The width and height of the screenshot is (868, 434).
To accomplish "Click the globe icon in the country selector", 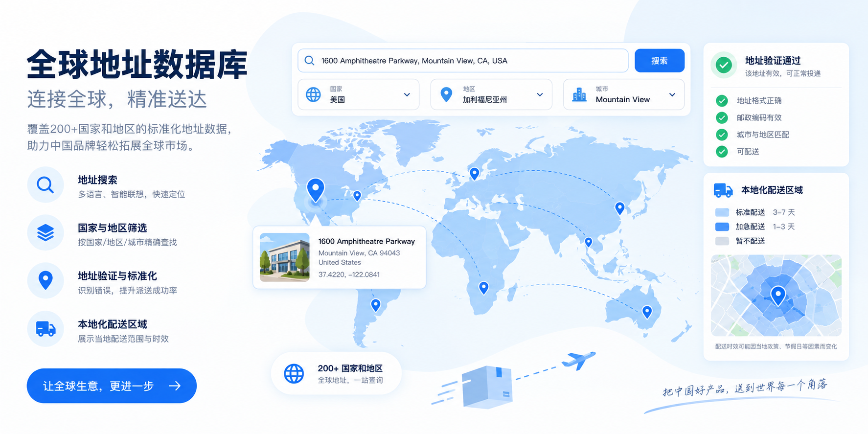I will (313, 94).
